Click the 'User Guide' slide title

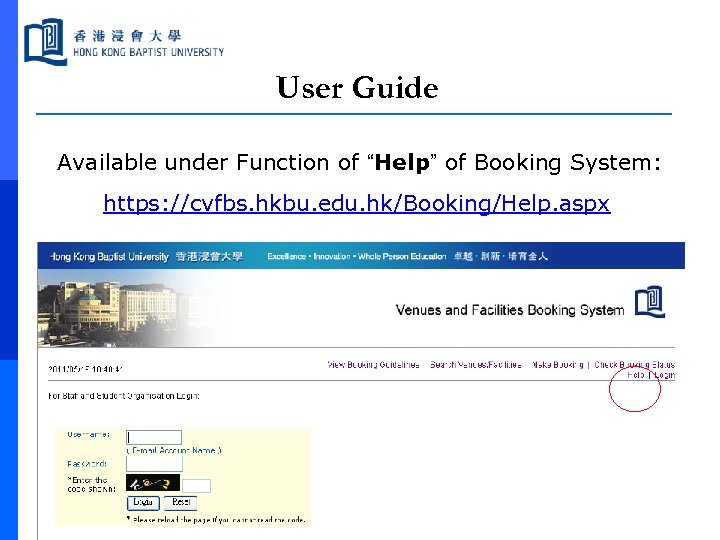pyautogui.click(x=357, y=87)
